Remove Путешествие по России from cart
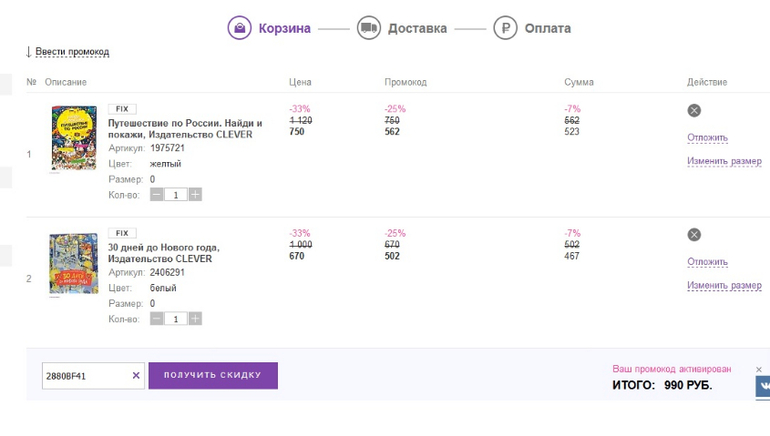This screenshot has height=436, width=770. point(694,111)
